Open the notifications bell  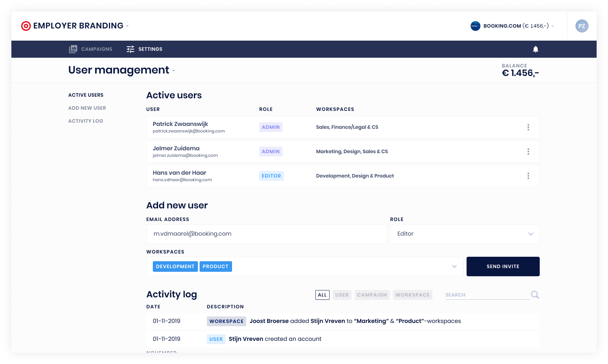pyautogui.click(x=536, y=49)
